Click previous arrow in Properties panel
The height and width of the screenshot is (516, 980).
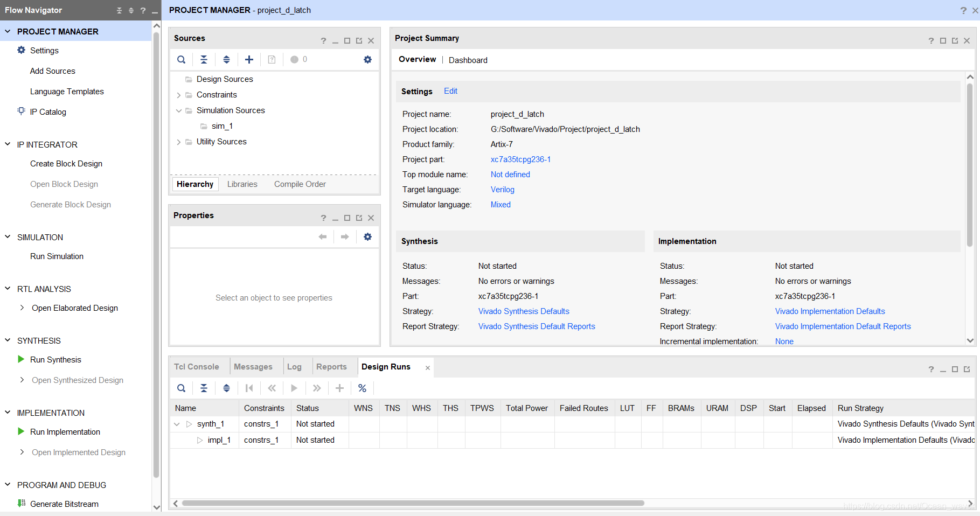[x=323, y=237]
